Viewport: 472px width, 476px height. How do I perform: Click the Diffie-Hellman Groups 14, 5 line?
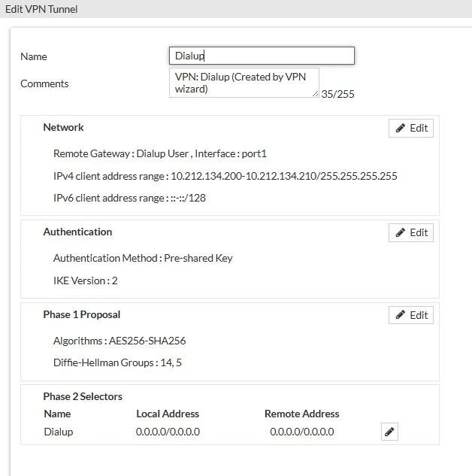tap(117, 362)
